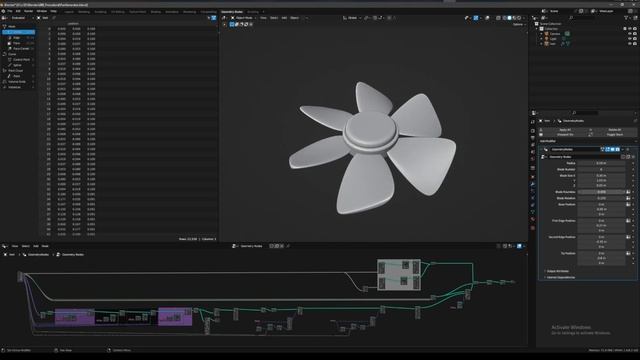The image size is (640, 360).
Task: Open the Tool properties tab
Action: click(x=533, y=121)
